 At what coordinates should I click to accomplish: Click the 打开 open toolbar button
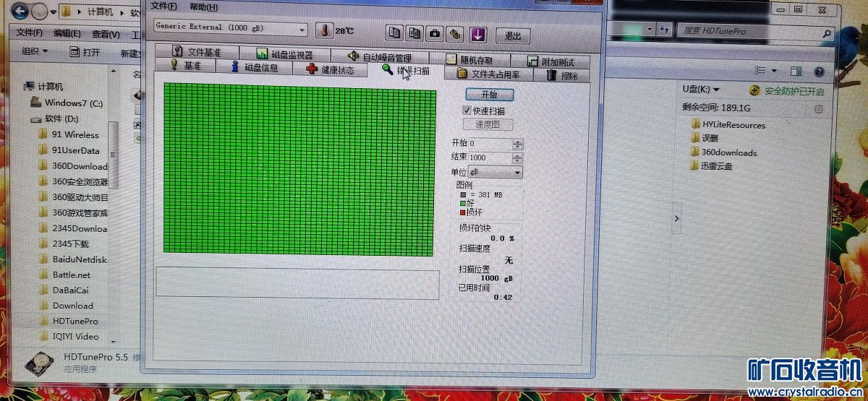tap(85, 53)
